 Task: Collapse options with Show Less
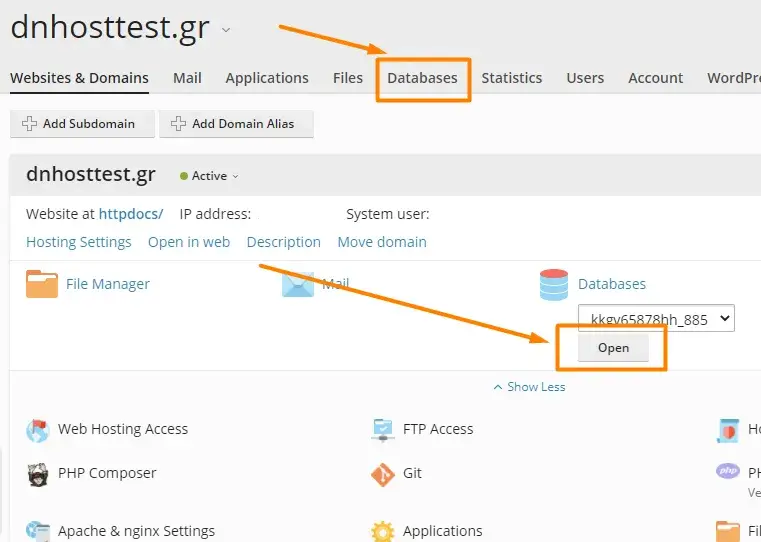(529, 387)
